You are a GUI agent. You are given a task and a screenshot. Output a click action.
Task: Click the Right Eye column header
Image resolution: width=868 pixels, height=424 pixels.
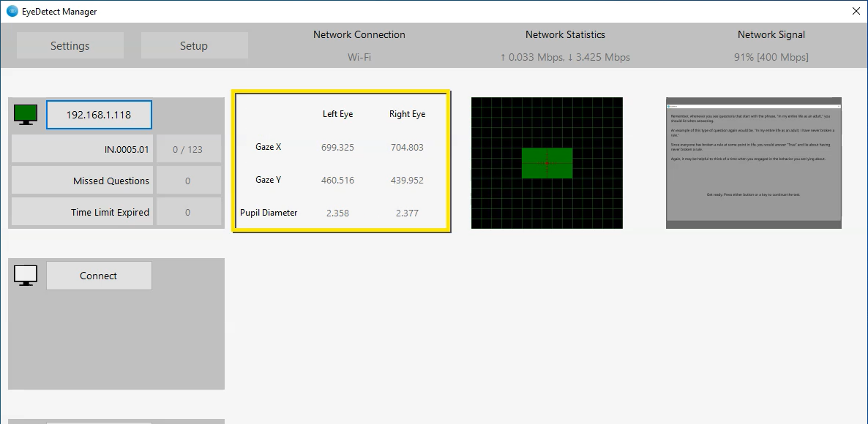408,115
